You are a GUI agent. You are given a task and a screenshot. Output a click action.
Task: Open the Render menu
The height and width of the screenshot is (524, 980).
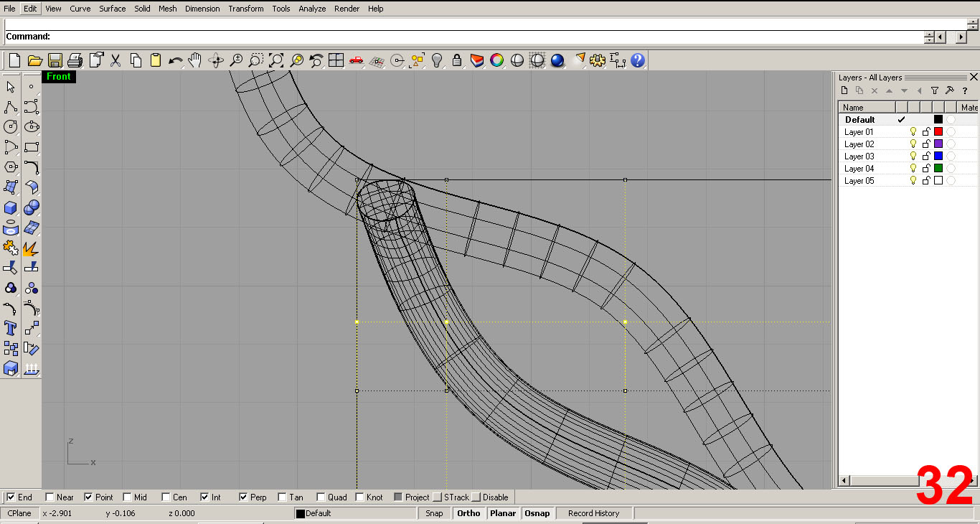coord(347,9)
